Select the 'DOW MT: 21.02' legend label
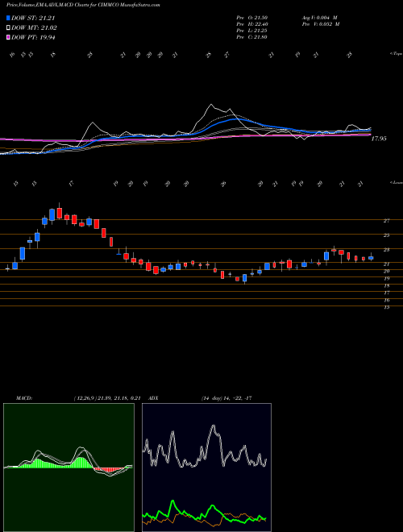 click(34, 28)
